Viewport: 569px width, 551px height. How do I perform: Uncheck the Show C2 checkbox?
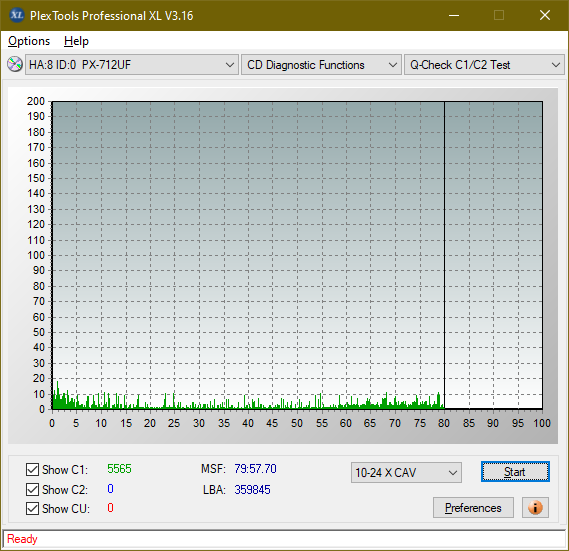coord(32,489)
